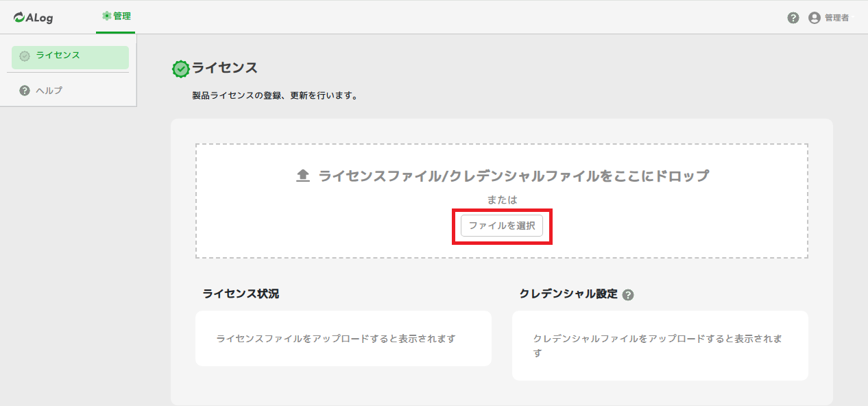Screen dimensions: 868x406
Task: Open help from the top-right question mark icon
Action: pyautogui.click(x=793, y=18)
